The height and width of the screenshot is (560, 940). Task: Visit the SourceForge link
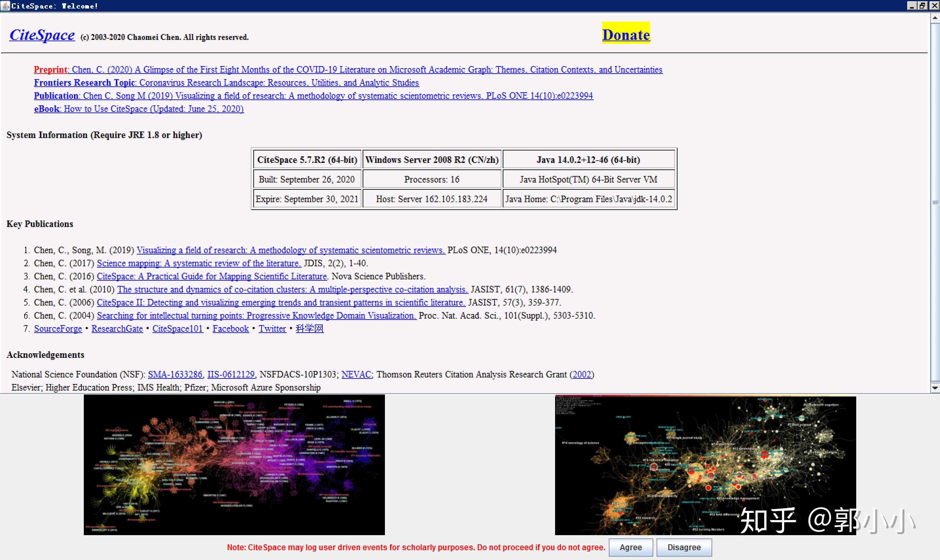(x=58, y=329)
